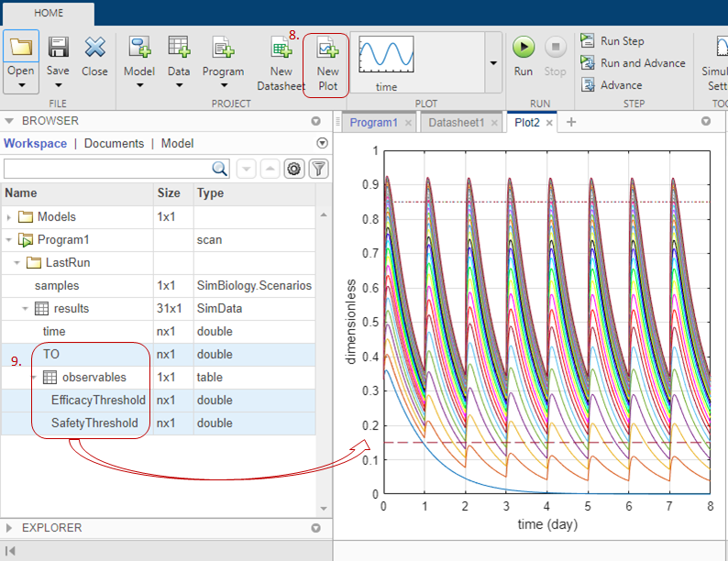The width and height of the screenshot is (728, 561).
Task: Open the Documents view link
Action: tap(114, 143)
